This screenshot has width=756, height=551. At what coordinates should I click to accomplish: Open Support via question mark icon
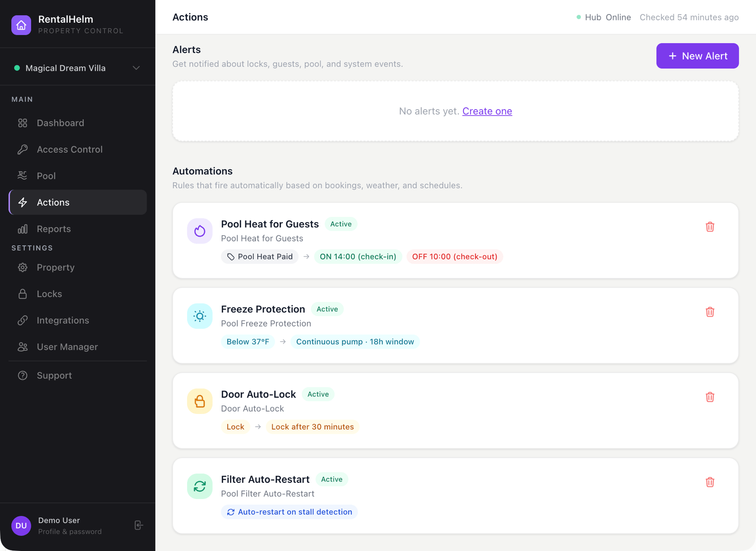(22, 375)
